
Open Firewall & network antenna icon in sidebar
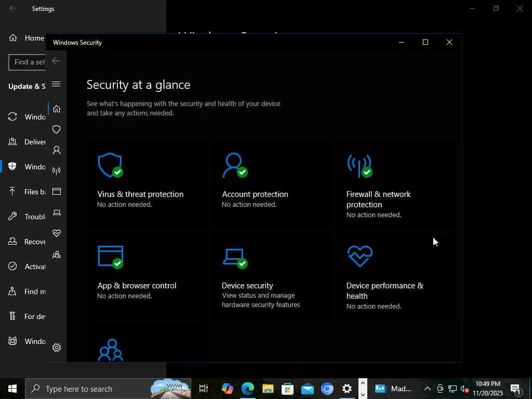click(57, 170)
